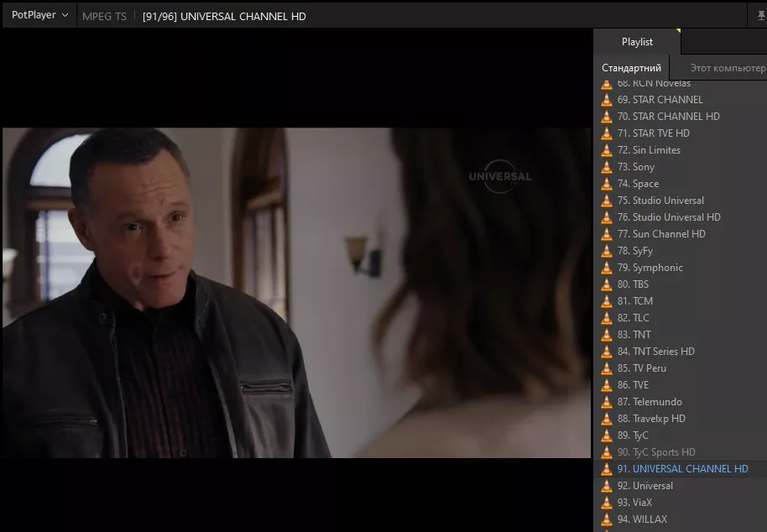Select playlist item 75. Studio Universal
This screenshot has width=767, height=532.
(681, 201)
